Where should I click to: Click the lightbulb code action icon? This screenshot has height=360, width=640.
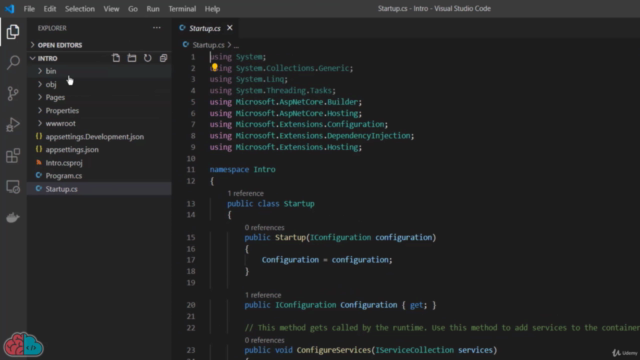pos(215,67)
